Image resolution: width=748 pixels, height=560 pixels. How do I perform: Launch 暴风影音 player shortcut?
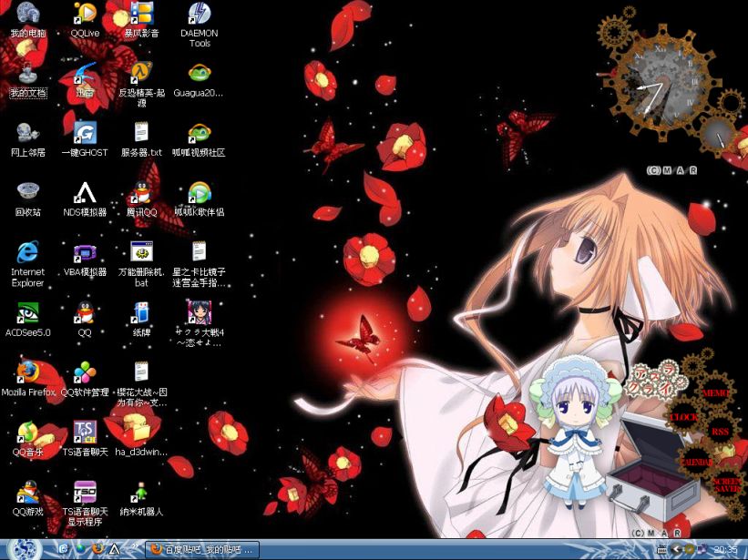142,20
